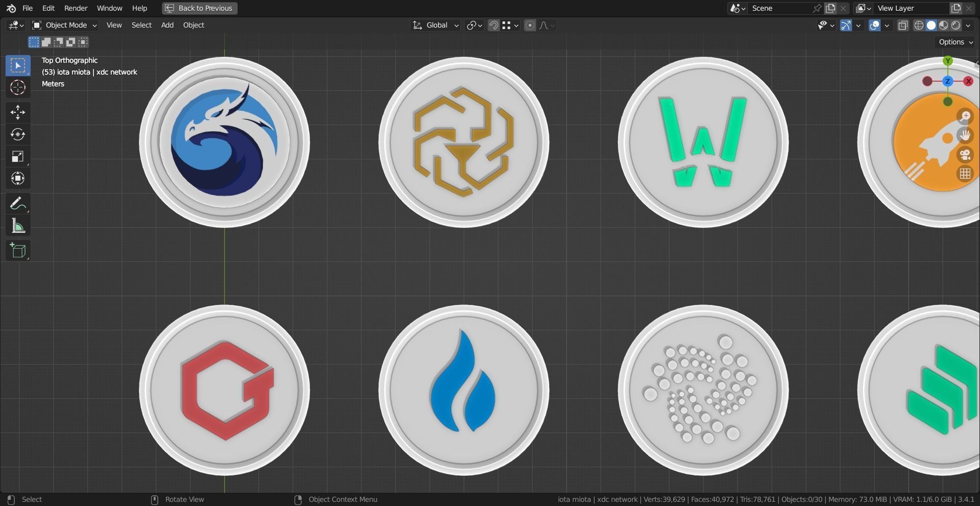Viewport: 980px width, 506px height.
Task: Select the Measure tool
Action: (x=18, y=225)
